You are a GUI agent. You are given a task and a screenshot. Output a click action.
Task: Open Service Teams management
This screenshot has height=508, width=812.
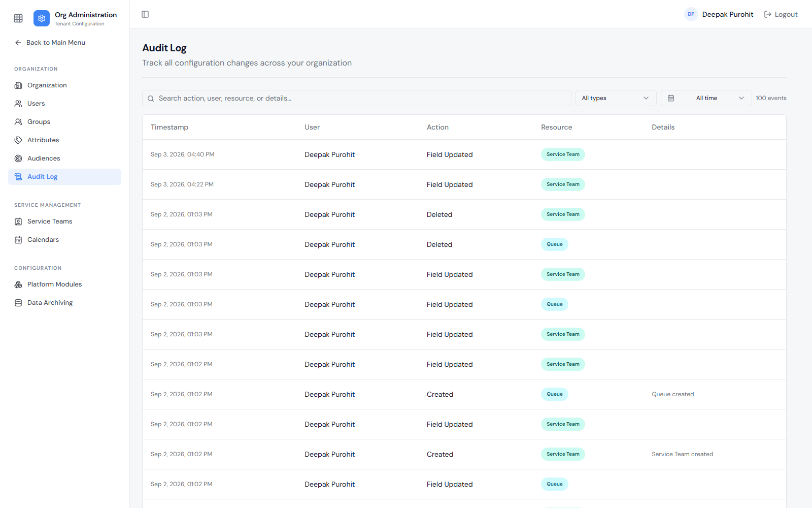[64, 221]
